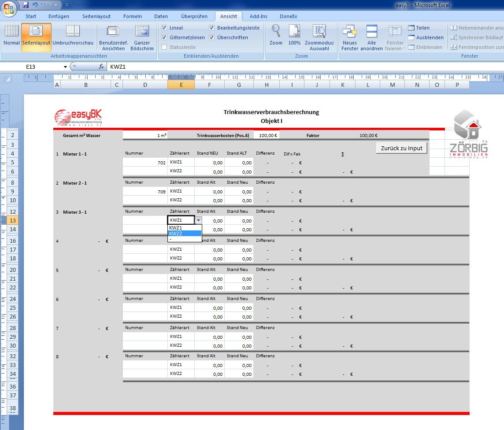Click Nummer cell containing 709
The width and height of the screenshot is (504, 430).
[145, 192]
